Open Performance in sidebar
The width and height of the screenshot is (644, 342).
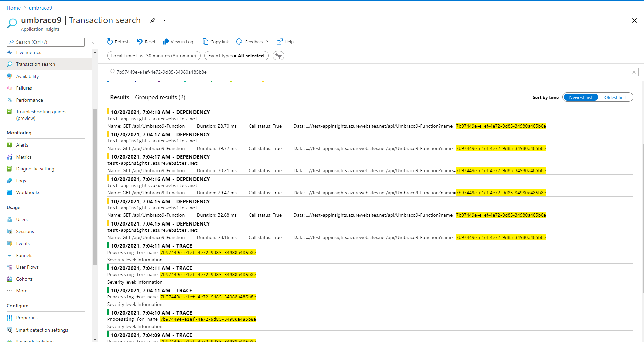[x=29, y=100]
